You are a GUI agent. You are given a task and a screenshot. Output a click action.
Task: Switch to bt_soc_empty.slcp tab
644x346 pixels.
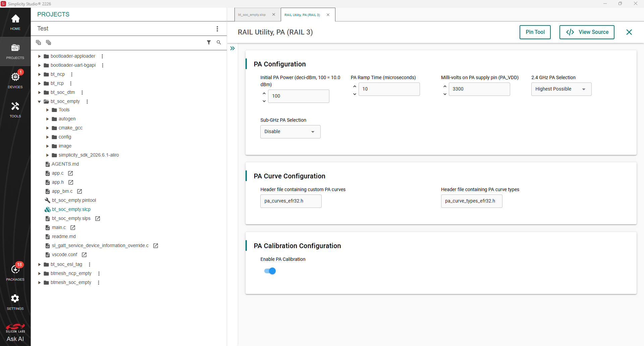(x=252, y=15)
